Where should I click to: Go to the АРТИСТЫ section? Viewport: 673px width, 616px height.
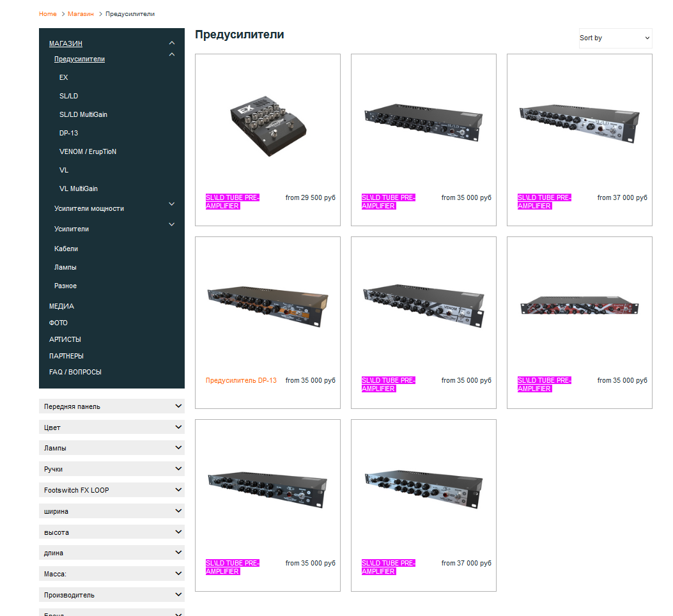[65, 339]
